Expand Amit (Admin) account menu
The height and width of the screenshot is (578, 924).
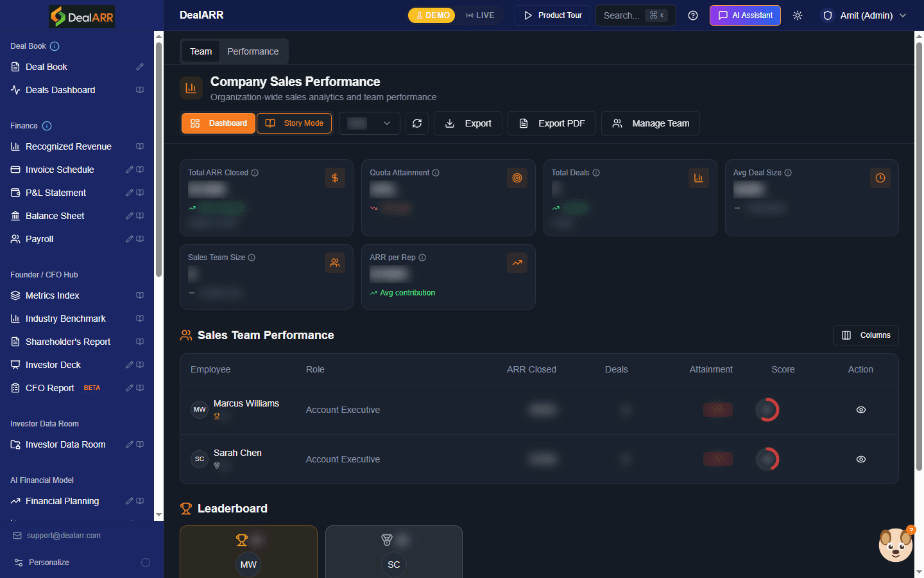click(x=865, y=15)
